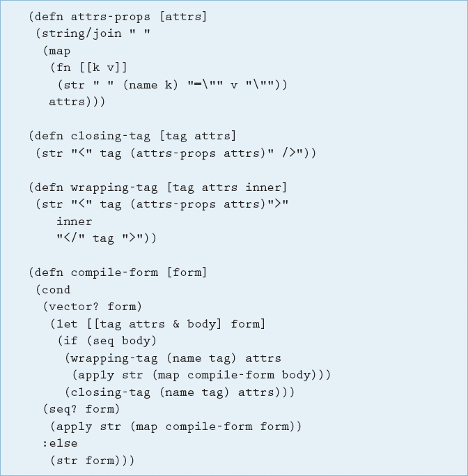Click the (vector? form) test
This screenshot has width=468, height=476.
(x=93, y=307)
